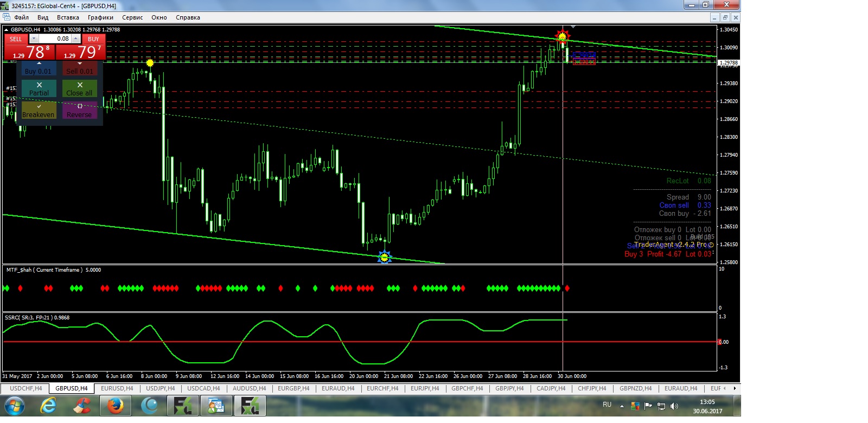Open CCleaner from taskbar
The height and width of the screenshot is (423, 868).
82,406
